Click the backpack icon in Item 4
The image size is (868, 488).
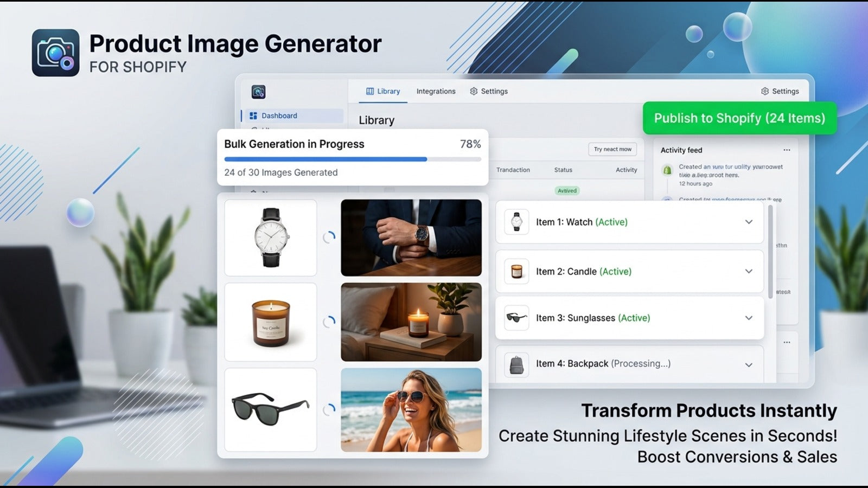click(x=516, y=365)
